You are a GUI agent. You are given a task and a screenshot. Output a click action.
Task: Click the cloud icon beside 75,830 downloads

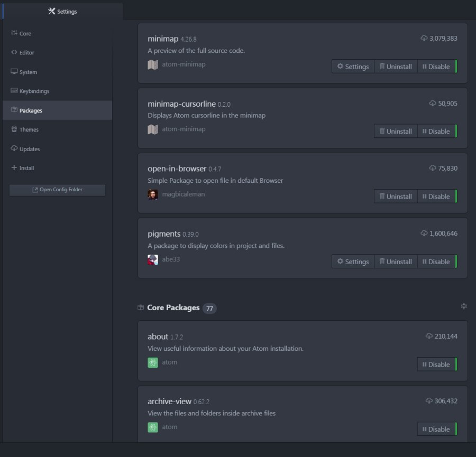[x=433, y=168]
